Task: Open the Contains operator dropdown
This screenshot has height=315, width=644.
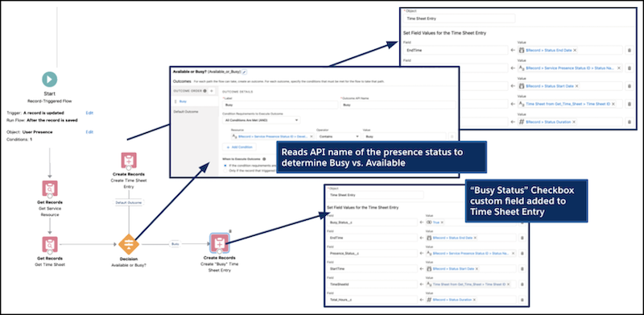Action: tap(338, 136)
